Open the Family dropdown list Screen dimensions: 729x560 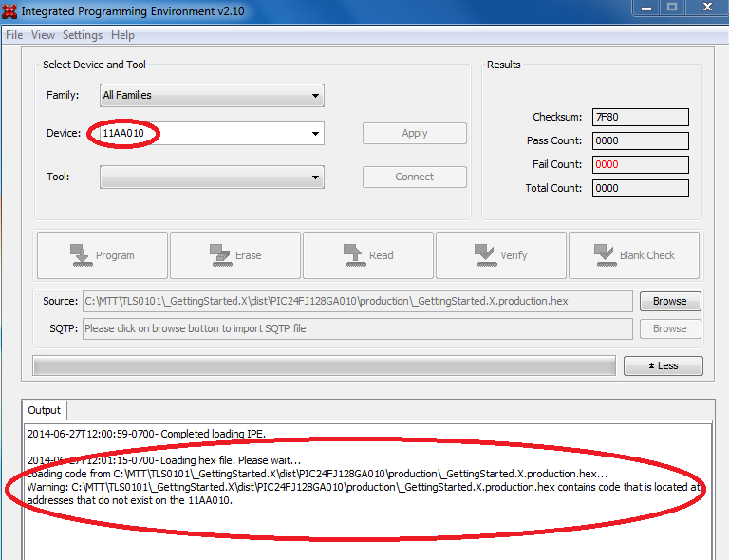[212, 96]
